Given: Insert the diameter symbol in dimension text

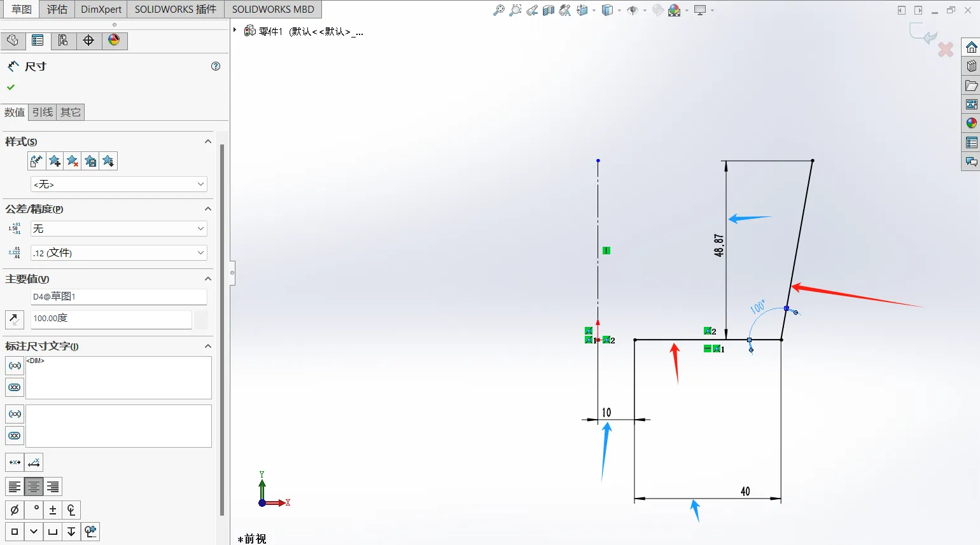Looking at the screenshot, I should [15, 509].
